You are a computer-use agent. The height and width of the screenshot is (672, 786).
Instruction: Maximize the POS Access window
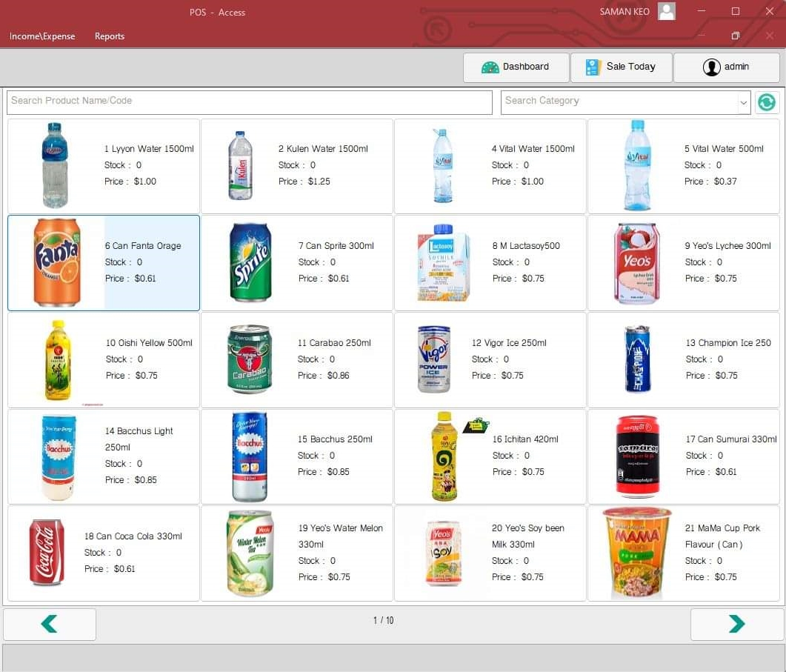[x=736, y=11]
